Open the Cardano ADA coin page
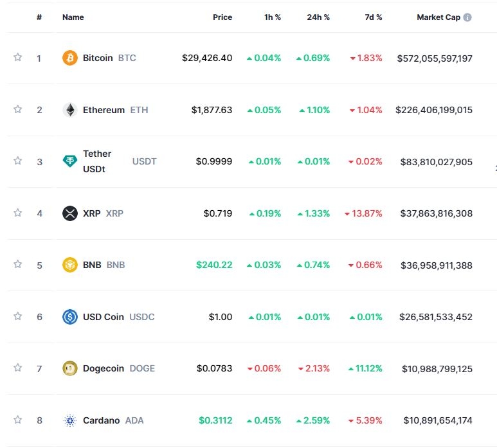The image size is (497, 448). (x=102, y=420)
